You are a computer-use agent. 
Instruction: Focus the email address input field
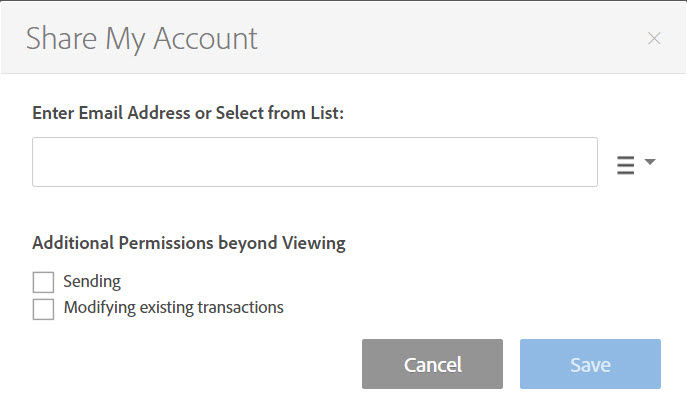coord(315,162)
